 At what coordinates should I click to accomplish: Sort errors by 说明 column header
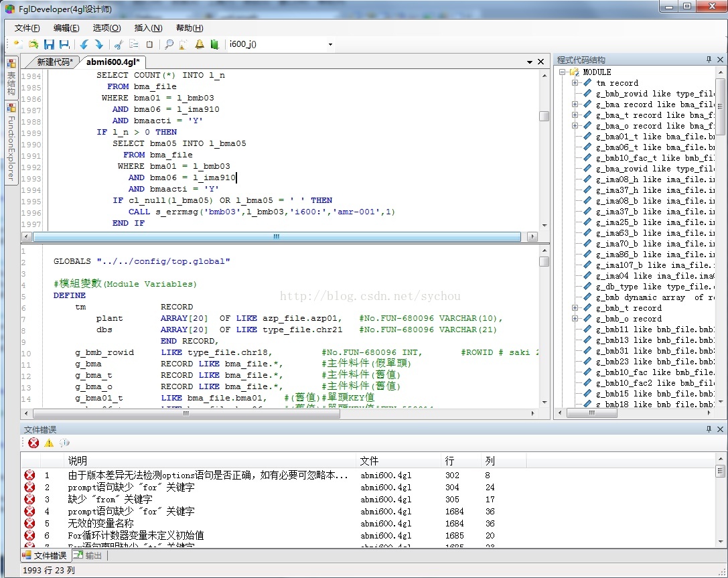point(210,461)
